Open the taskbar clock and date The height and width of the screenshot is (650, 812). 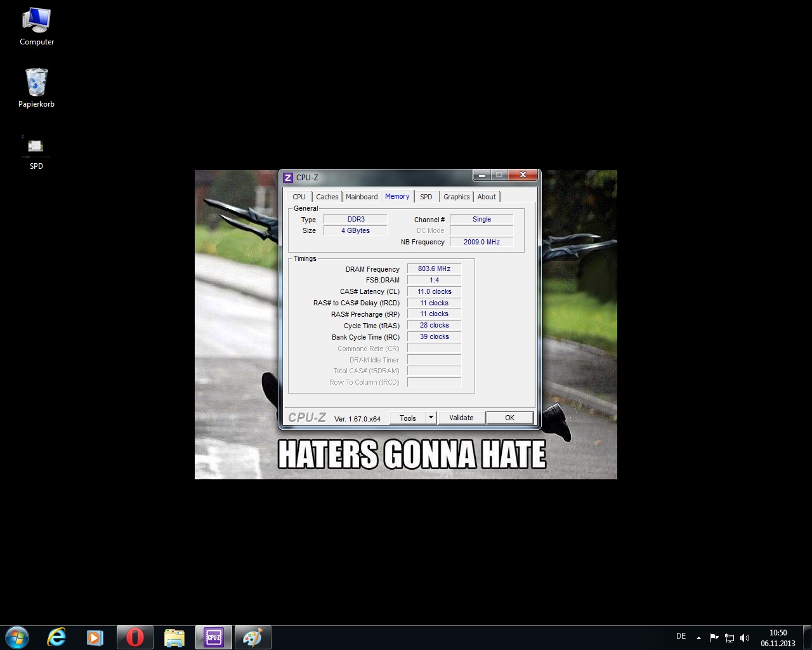(778, 637)
